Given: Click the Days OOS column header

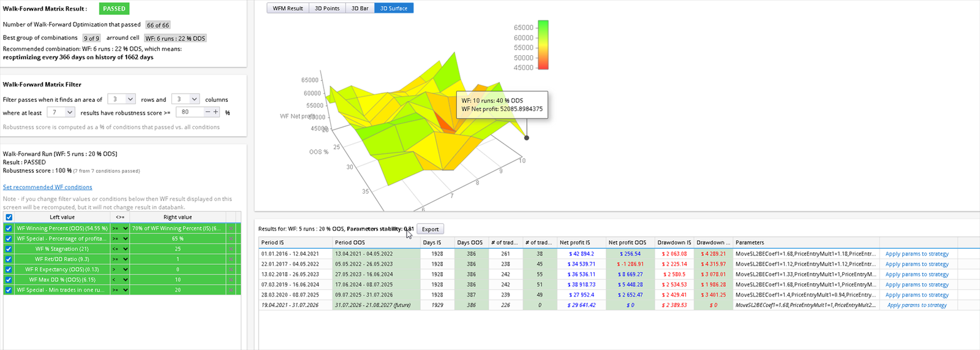Looking at the screenshot, I should pyautogui.click(x=470, y=243).
